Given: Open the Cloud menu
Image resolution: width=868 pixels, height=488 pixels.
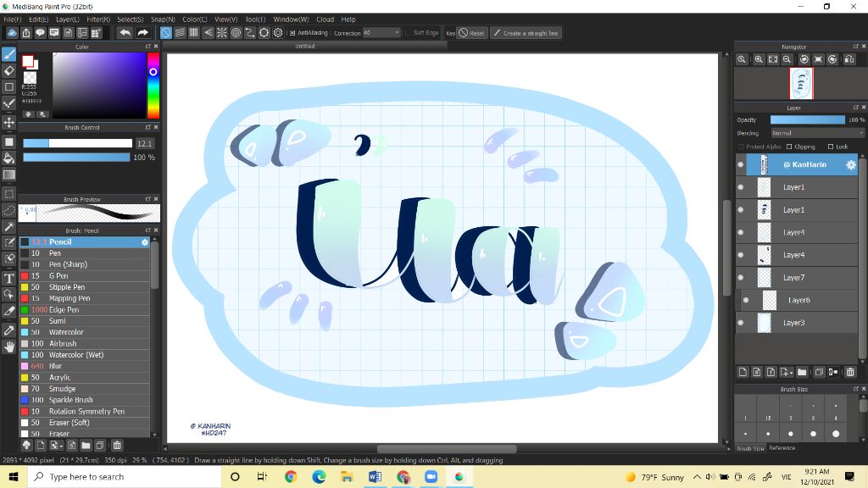Looking at the screenshot, I should 325,19.
